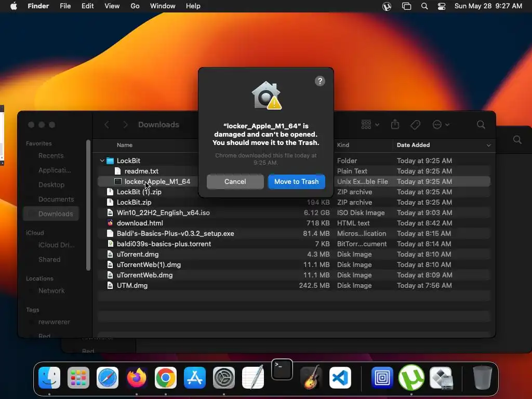Select Downloads in the sidebar
The height and width of the screenshot is (399, 532).
51,214
